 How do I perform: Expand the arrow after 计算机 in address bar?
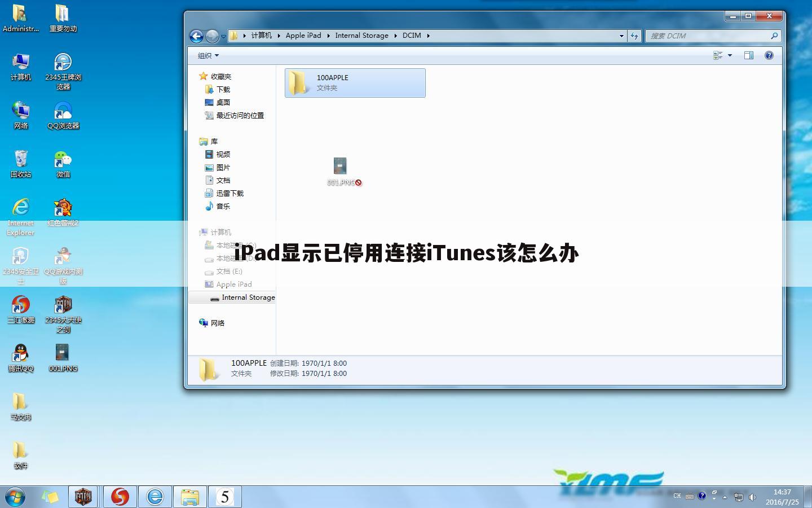(279, 36)
